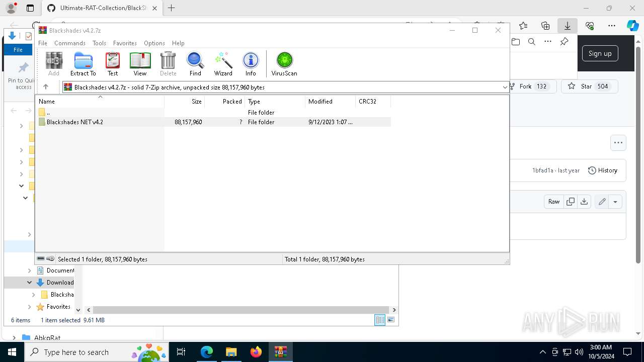Expand the Documents tree node
644x362 pixels.
30,270
